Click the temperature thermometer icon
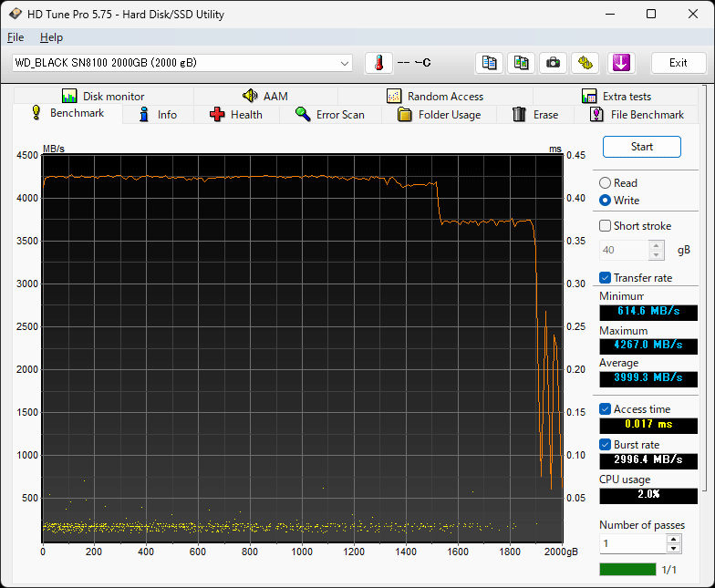715x588 pixels. pos(378,63)
